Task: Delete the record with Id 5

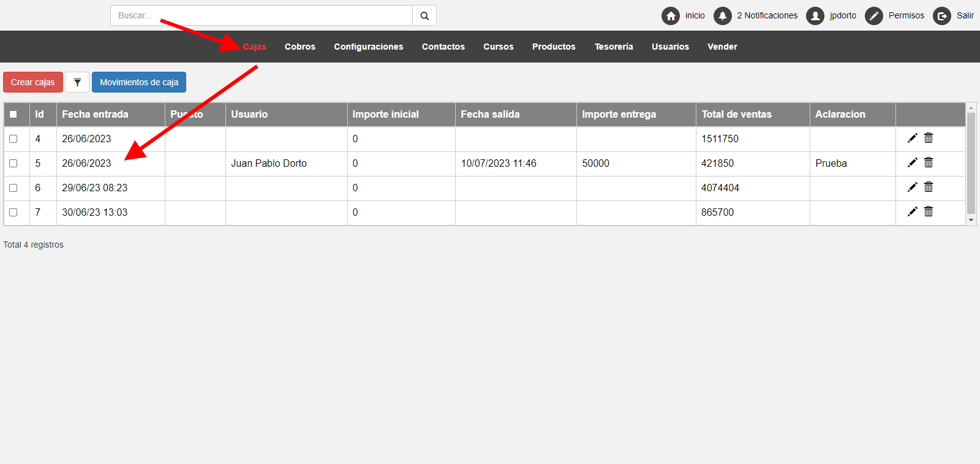Action: (x=929, y=163)
